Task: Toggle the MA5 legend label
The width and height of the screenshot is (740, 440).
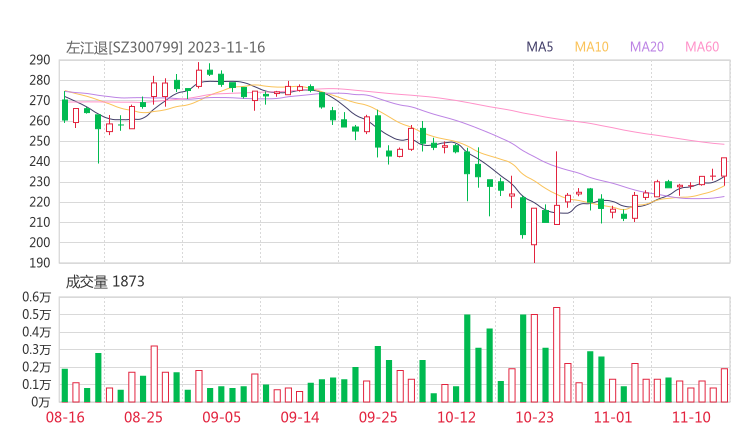Action: pos(539,47)
